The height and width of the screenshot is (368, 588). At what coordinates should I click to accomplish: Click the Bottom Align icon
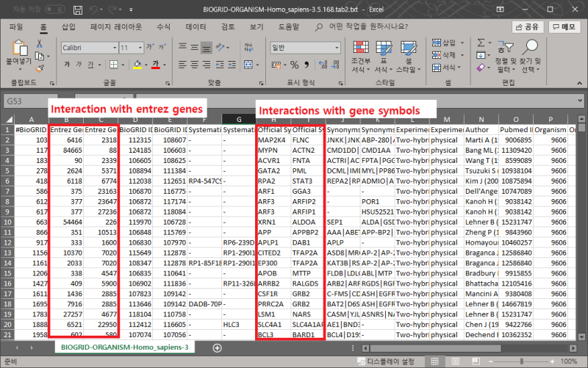[x=207, y=48]
